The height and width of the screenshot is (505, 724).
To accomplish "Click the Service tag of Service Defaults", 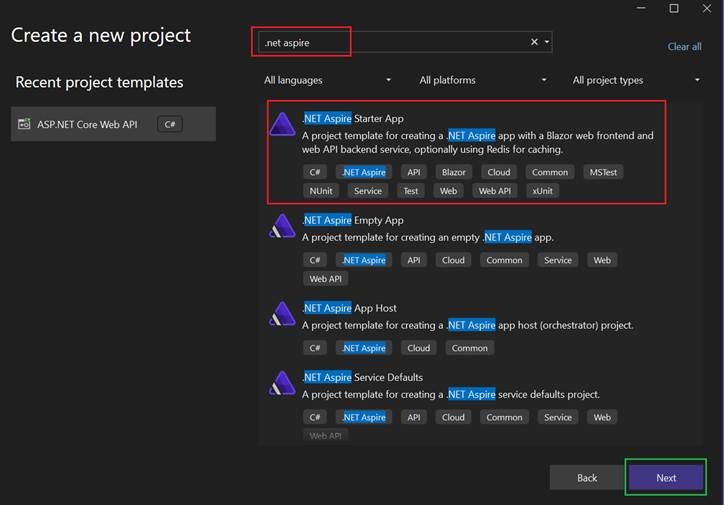I will 558,417.
